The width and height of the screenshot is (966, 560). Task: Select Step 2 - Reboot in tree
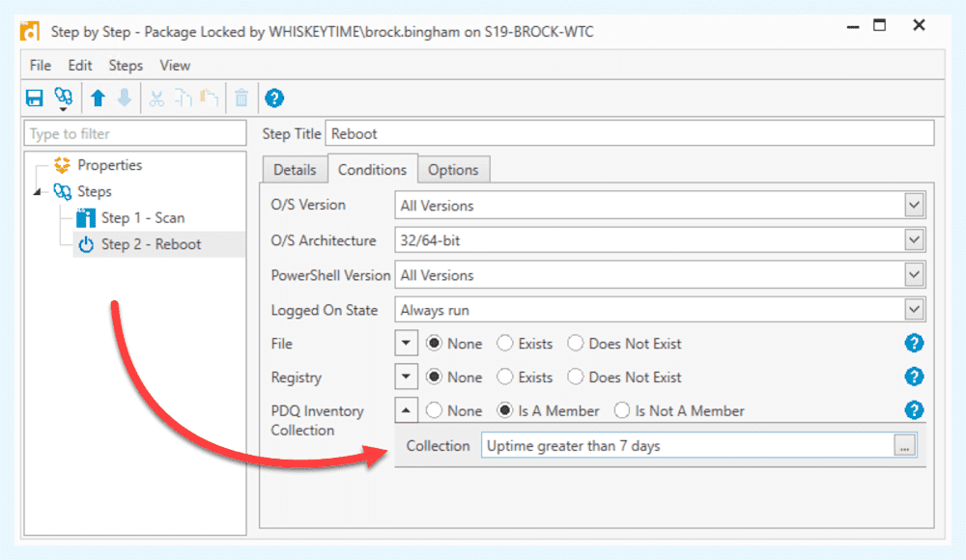[x=151, y=244]
